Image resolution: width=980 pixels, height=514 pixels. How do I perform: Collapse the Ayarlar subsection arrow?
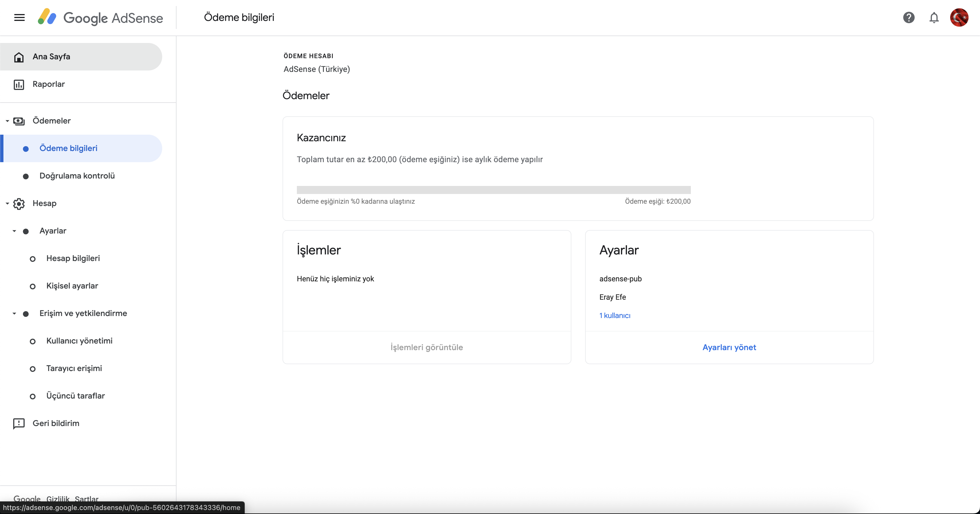(x=14, y=231)
